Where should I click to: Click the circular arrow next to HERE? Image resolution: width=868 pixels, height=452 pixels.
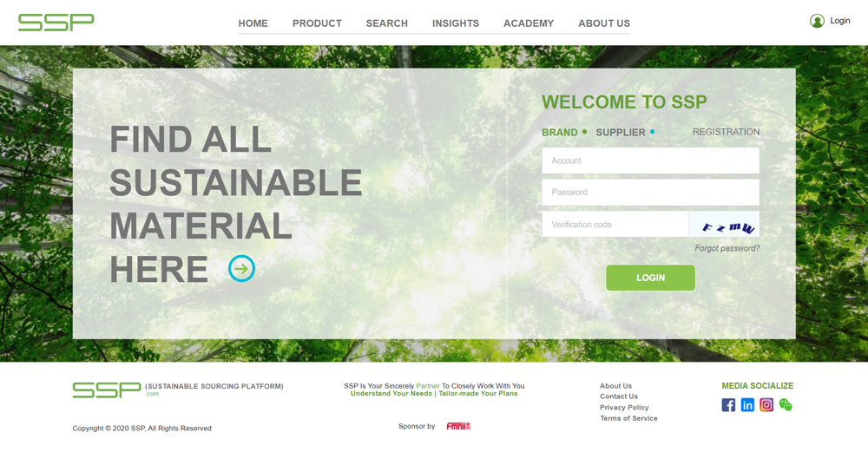(241, 269)
